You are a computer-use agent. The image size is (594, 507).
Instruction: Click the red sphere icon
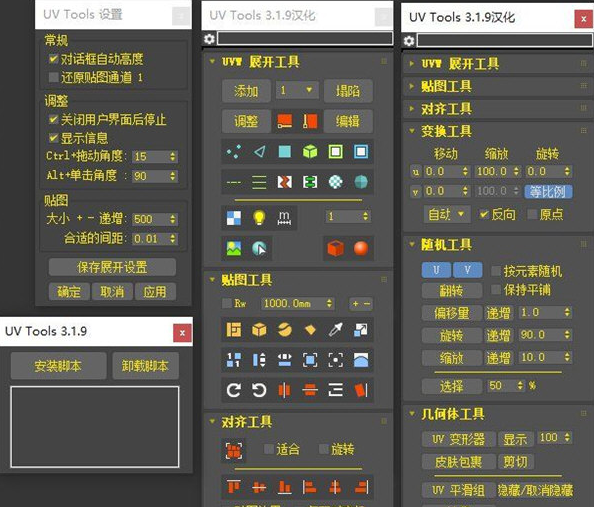pos(361,249)
